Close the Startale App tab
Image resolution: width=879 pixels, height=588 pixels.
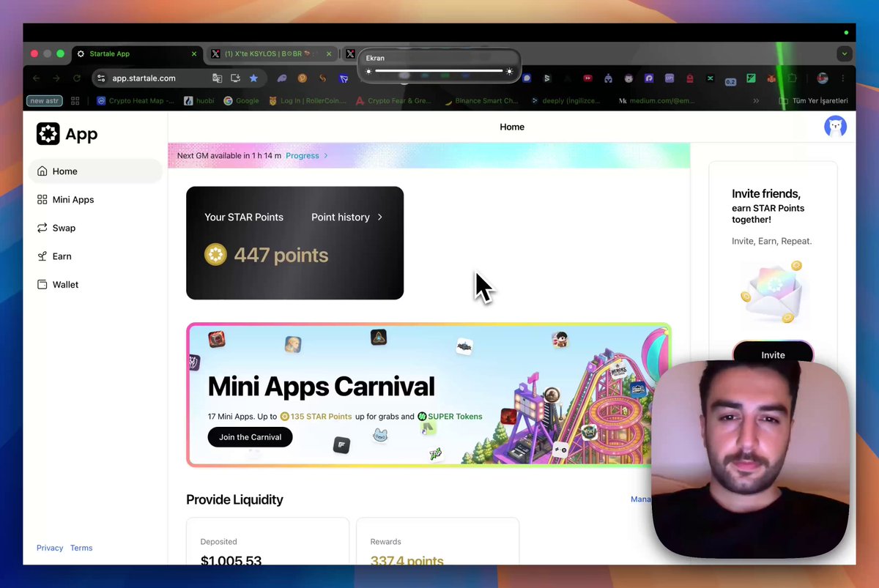194,54
